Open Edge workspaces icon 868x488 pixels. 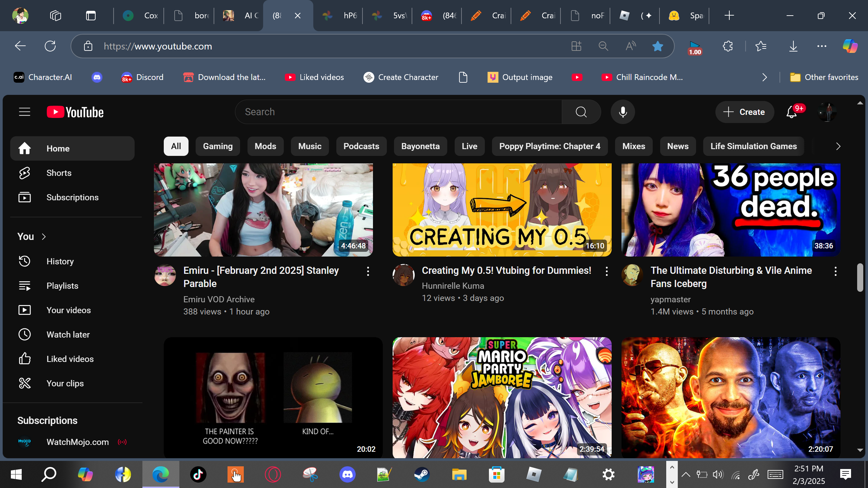point(56,16)
